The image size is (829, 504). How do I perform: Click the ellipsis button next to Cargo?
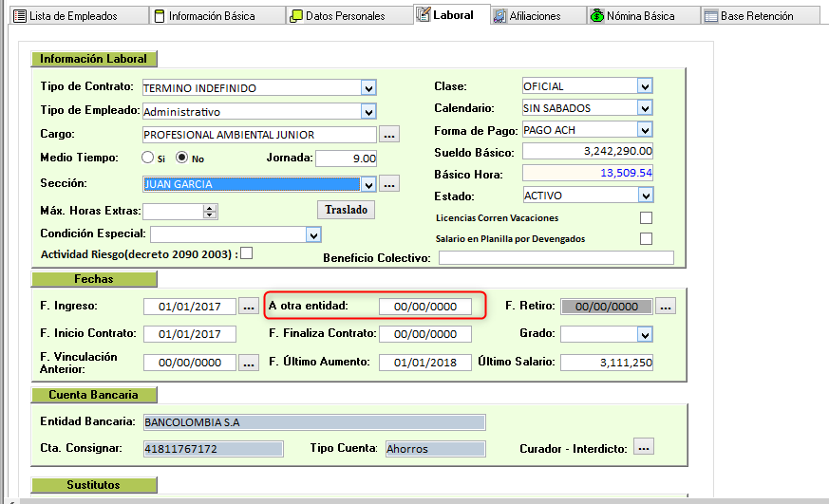(390, 135)
